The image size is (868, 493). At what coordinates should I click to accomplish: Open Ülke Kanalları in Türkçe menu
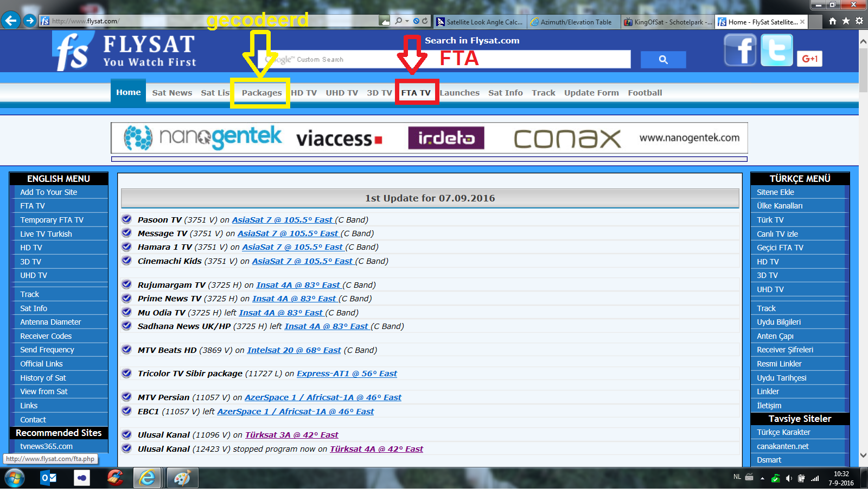780,206
